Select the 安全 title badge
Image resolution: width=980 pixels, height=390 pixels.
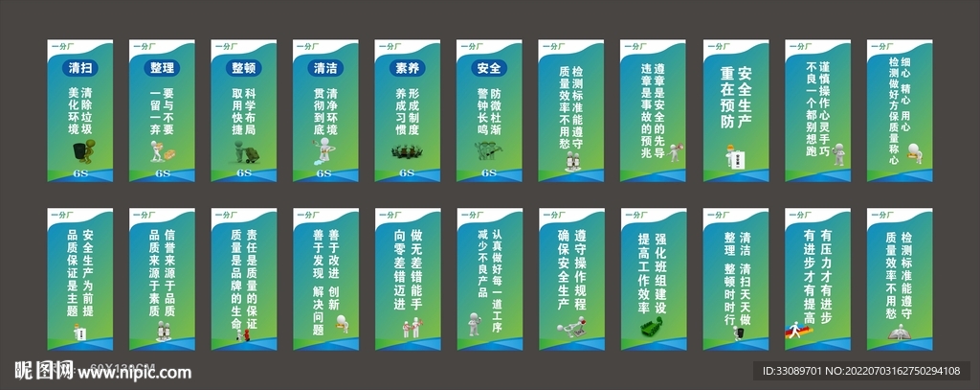[489, 68]
